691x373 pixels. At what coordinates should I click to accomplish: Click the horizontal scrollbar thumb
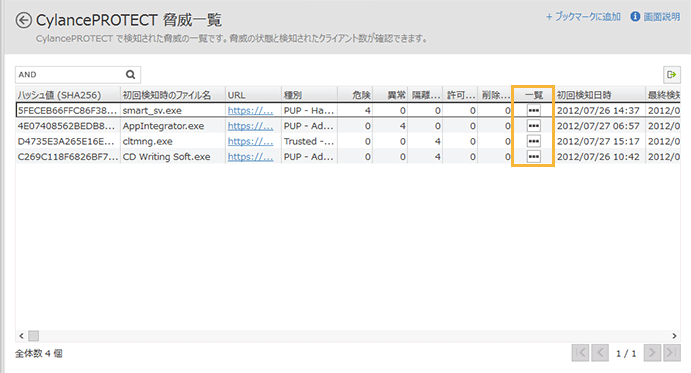click(34, 336)
